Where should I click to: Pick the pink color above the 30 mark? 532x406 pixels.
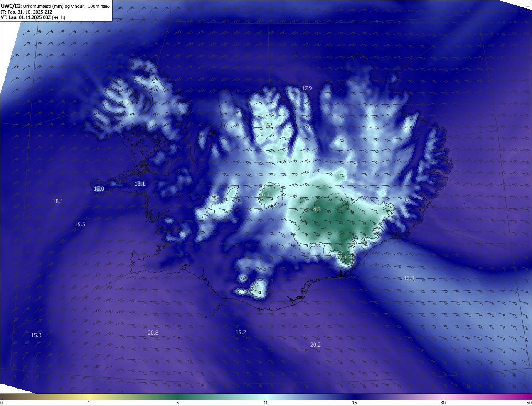pyautogui.click(x=443, y=396)
